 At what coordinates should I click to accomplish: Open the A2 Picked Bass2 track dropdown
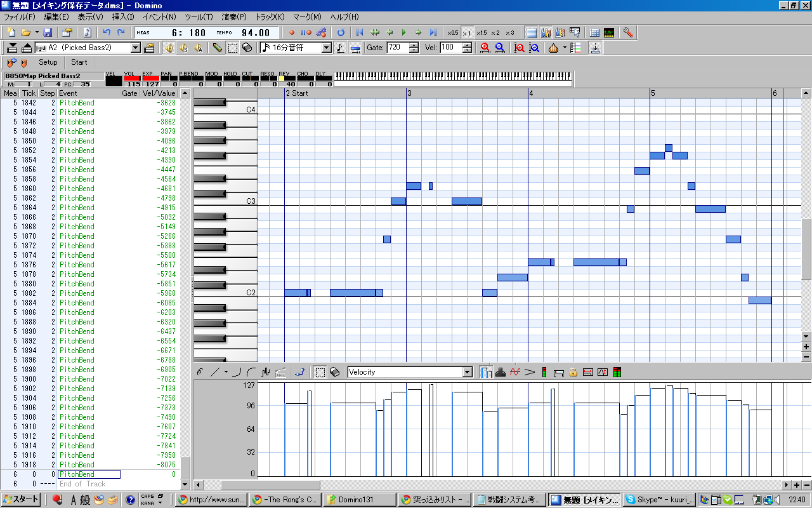click(136, 48)
